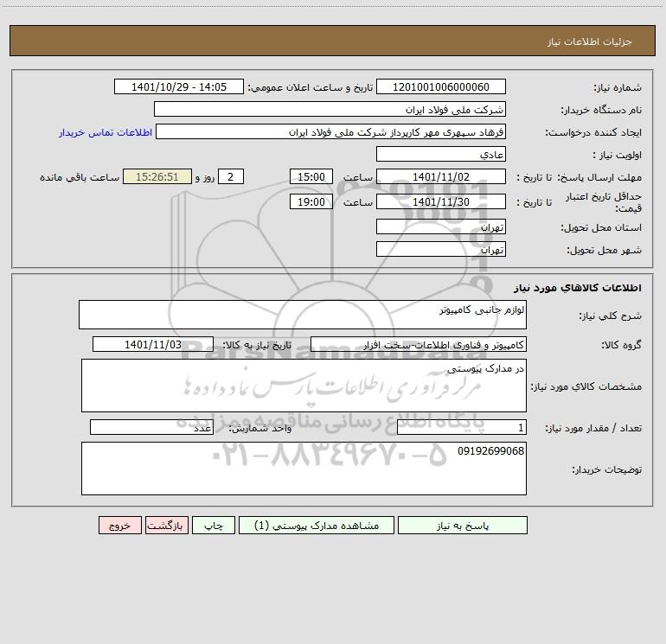Image resolution: width=666 pixels, height=644 pixels.
Task: Click the specifications box در مدارک پیوستی
Action: (x=304, y=386)
